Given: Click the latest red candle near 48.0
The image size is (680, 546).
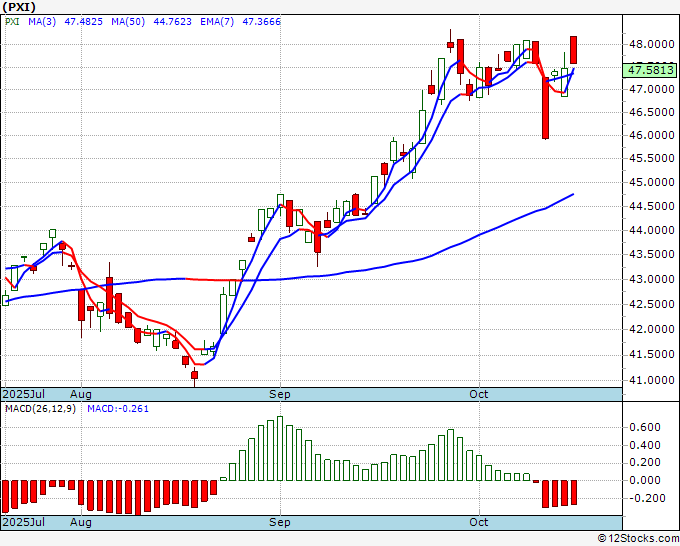Looking at the screenshot, I should point(573,50).
